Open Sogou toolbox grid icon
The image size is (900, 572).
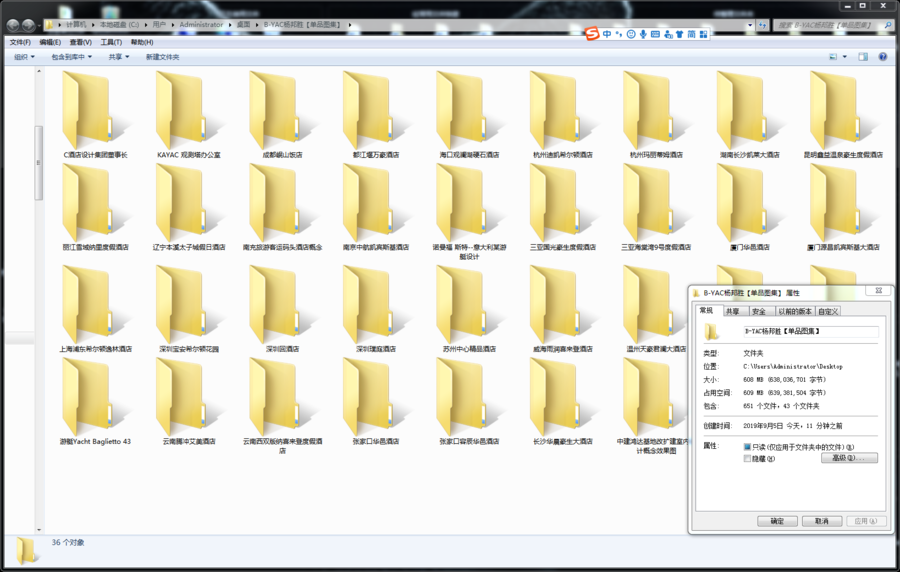coord(704,34)
